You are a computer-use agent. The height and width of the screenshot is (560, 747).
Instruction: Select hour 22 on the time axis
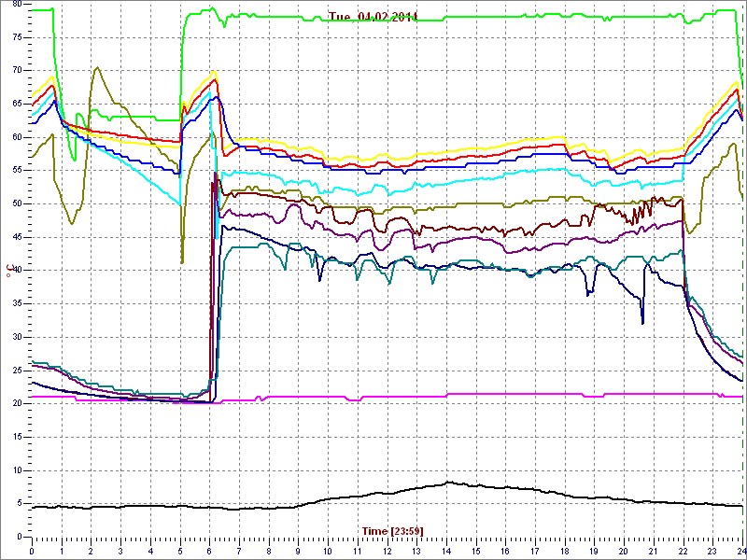[683, 551]
